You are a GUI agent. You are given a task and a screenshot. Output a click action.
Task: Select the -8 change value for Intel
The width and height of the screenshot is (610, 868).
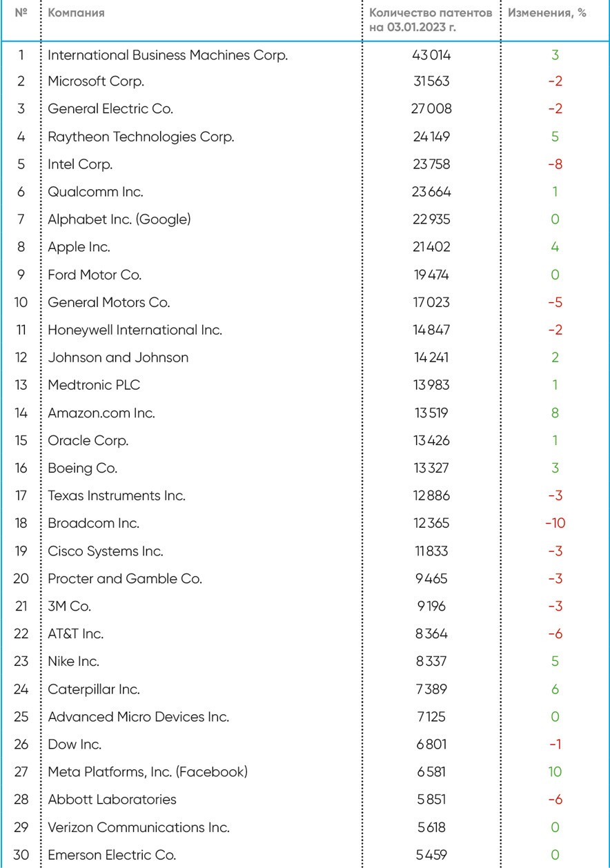(555, 164)
